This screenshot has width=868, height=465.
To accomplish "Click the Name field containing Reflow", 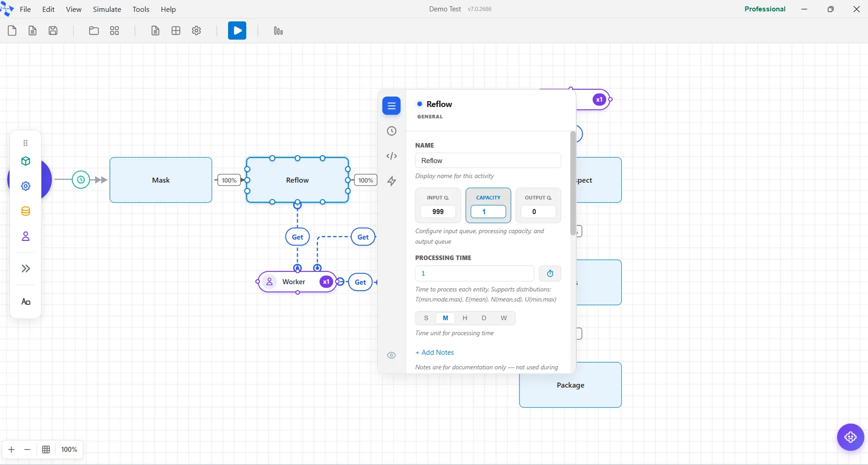I will 488,160.
